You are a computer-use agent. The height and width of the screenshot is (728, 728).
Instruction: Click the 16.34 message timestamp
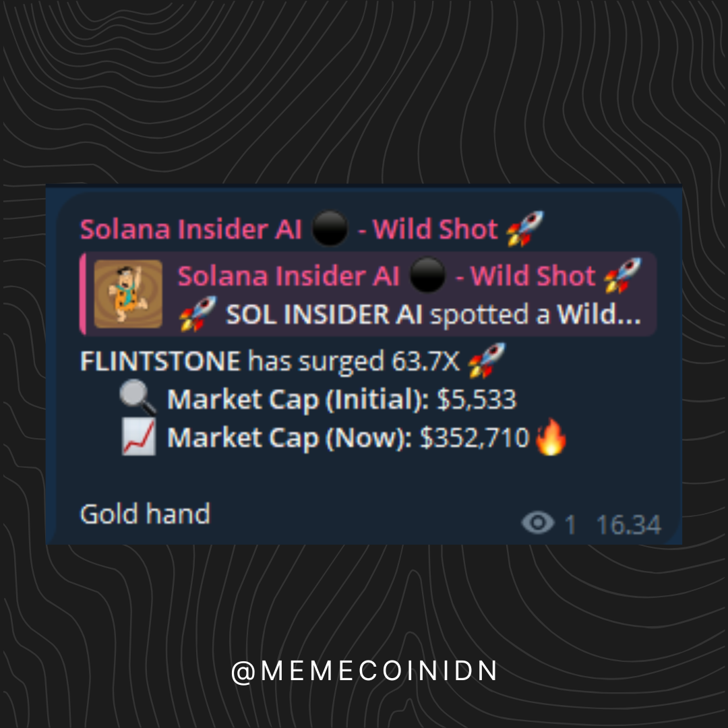click(628, 525)
